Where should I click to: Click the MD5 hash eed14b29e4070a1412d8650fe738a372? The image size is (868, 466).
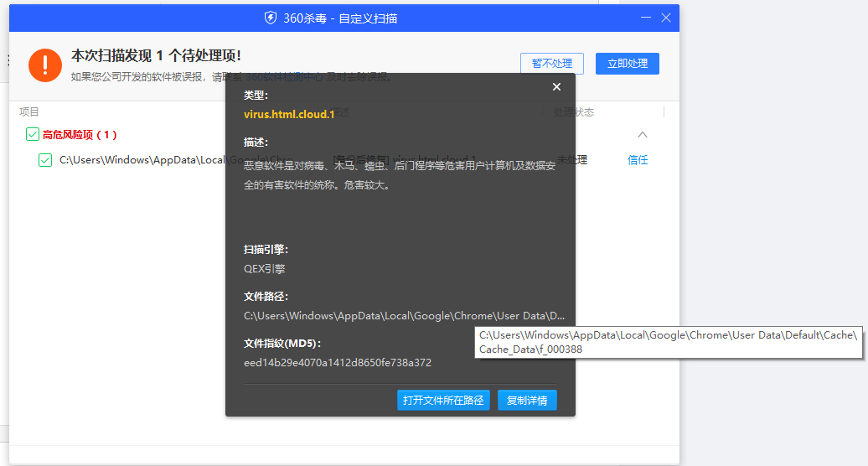click(338, 363)
